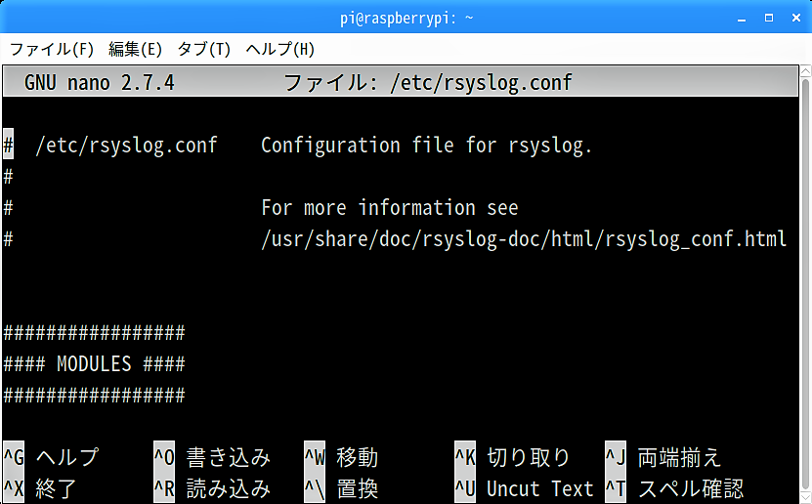Screen dimensions: 812x504
Task: Open the タブ(T) menu
Action: pyautogui.click(x=203, y=50)
